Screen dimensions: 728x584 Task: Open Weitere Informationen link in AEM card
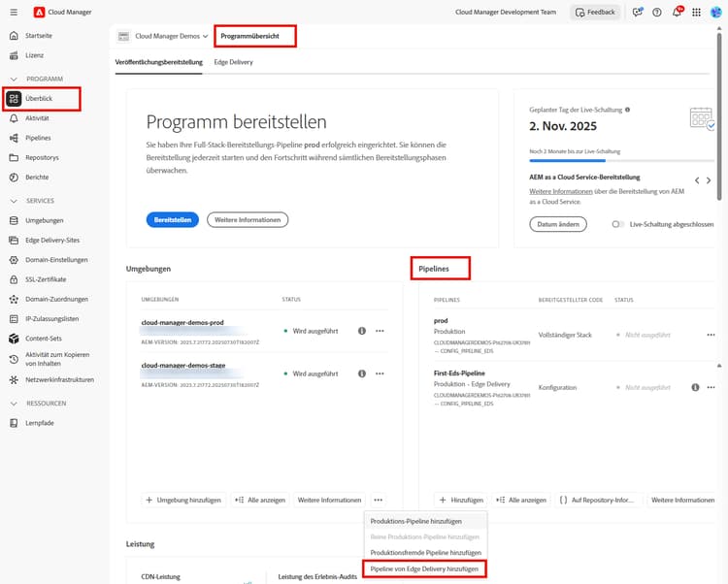point(561,191)
